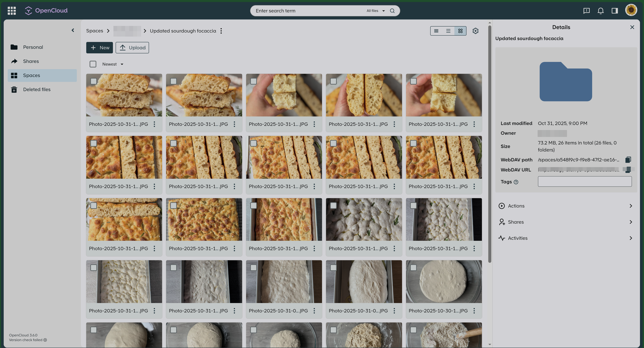Click the Tags input field
The height and width of the screenshot is (348, 644).
tap(584, 182)
